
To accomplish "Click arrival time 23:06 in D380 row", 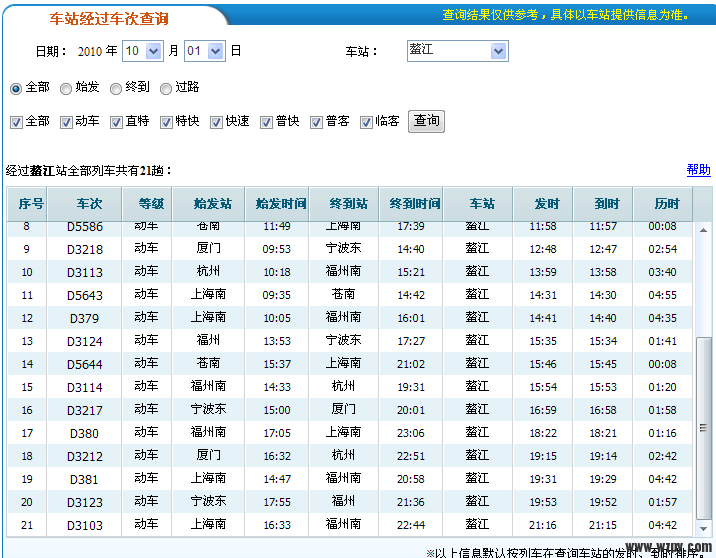I will (x=411, y=433).
